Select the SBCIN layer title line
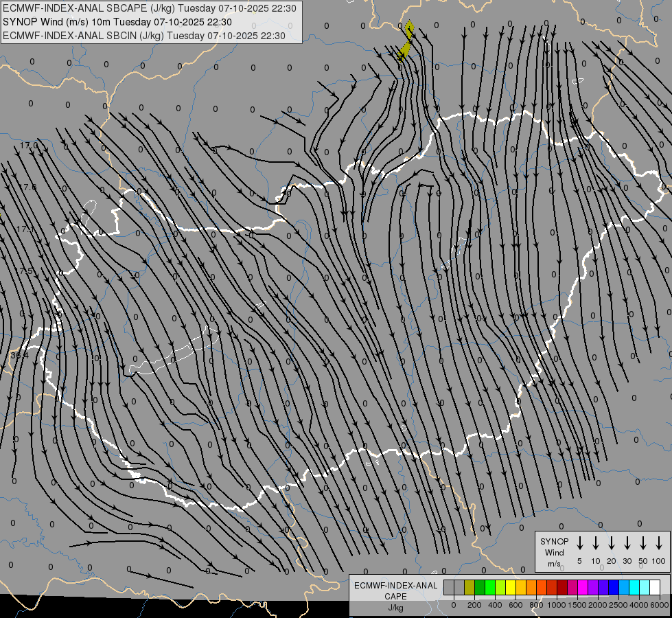Screen dimensions: 672x618 point(144,35)
